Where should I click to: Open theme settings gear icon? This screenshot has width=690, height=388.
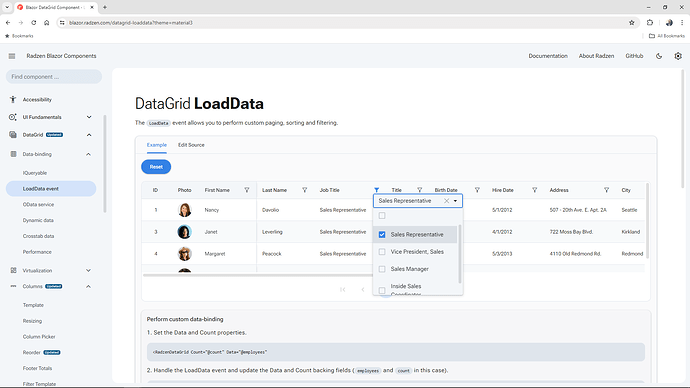click(x=678, y=56)
